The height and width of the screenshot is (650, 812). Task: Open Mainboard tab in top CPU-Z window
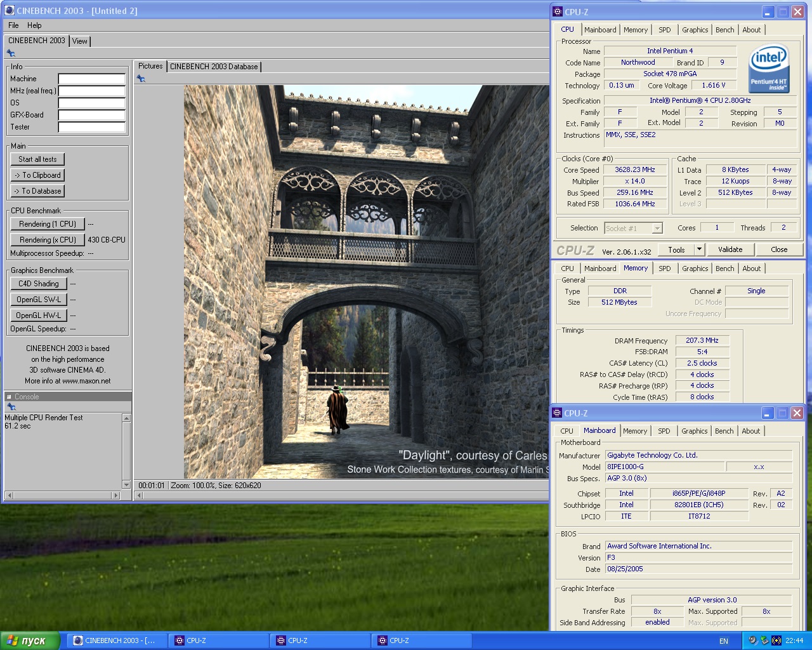coord(600,30)
